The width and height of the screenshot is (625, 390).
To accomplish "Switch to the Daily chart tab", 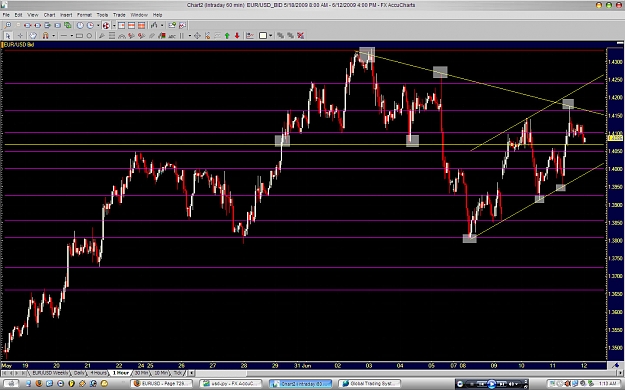I will pos(79,373).
